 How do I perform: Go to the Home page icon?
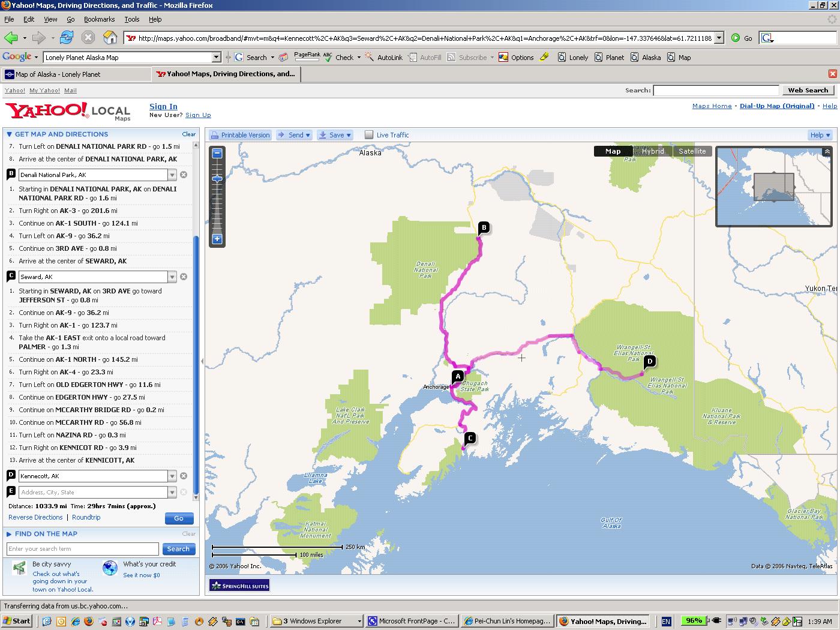tap(110, 38)
